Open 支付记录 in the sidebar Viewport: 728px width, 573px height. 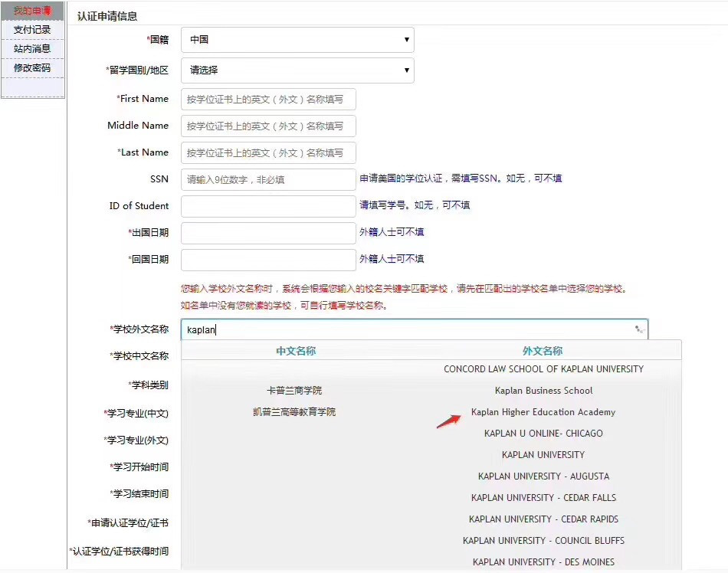[x=32, y=30]
